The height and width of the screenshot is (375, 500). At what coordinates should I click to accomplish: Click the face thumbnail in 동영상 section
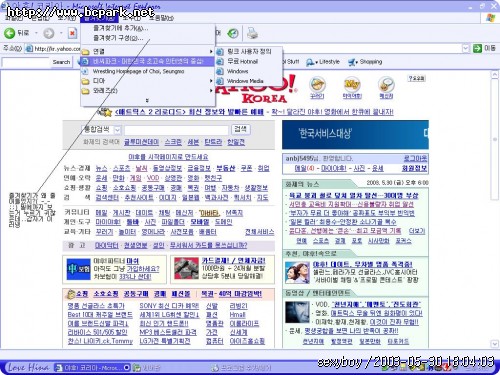pyautogui.click(x=297, y=312)
